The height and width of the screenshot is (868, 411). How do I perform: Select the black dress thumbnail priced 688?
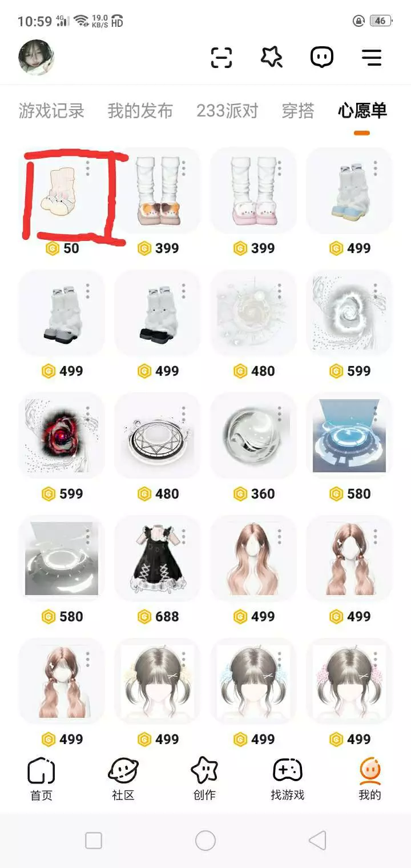(x=158, y=558)
